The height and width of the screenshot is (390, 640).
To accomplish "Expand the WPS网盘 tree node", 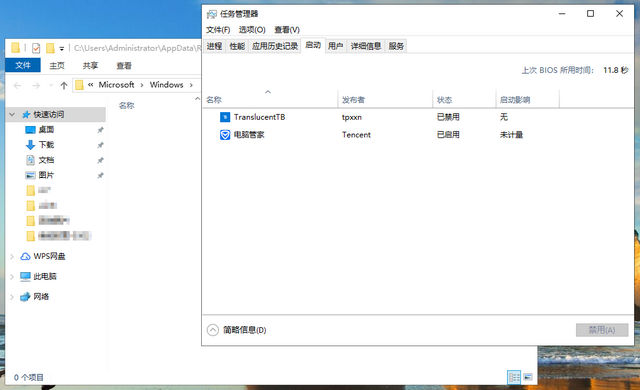I will point(12,256).
